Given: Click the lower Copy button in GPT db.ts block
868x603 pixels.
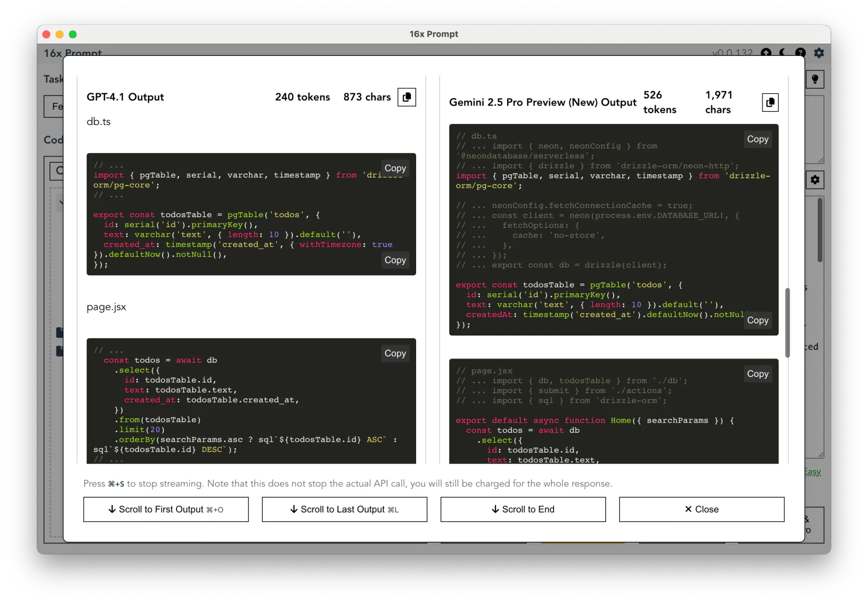Looking at the screenshot, I should point(395,260).
